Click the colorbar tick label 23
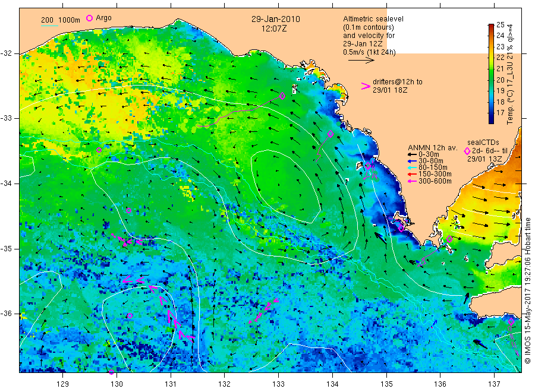535x392 pixels. tap(500, 47)
